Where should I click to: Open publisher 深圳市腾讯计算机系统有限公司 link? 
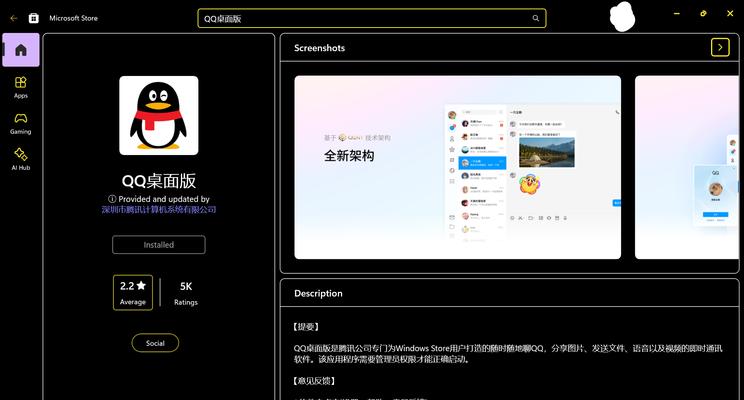159,210
